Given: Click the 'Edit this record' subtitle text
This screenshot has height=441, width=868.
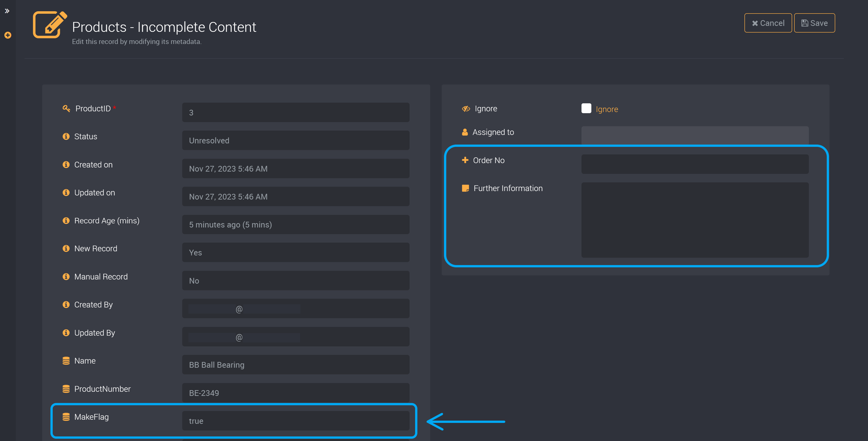Looking at the screenshot, I should pyautogui.click(x=136, y=41).
